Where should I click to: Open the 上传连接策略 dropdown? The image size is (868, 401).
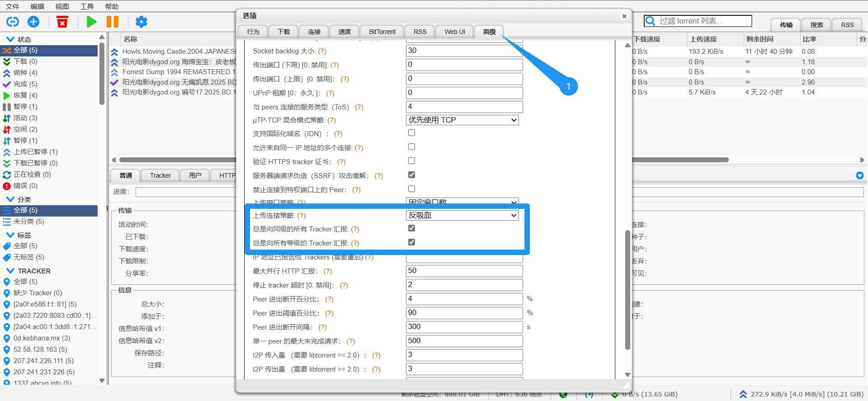[462, 216]
